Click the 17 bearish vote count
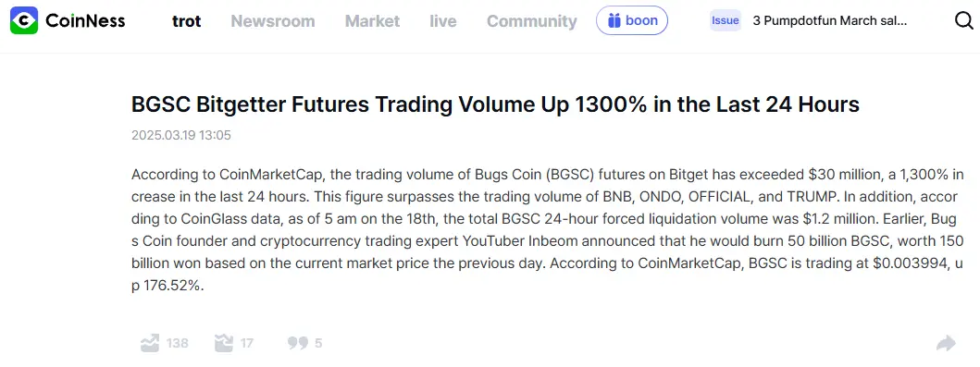The image size is (980, 367). [247, 343]
